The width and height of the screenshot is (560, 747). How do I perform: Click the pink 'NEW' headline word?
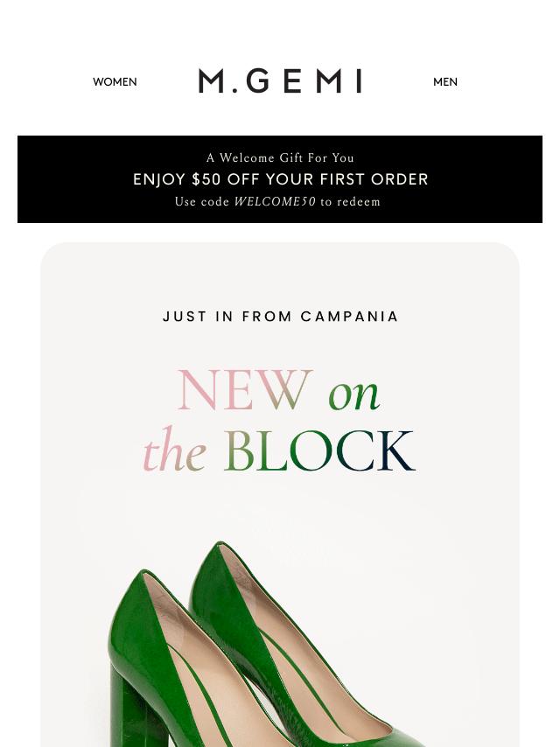coord(245,390)
